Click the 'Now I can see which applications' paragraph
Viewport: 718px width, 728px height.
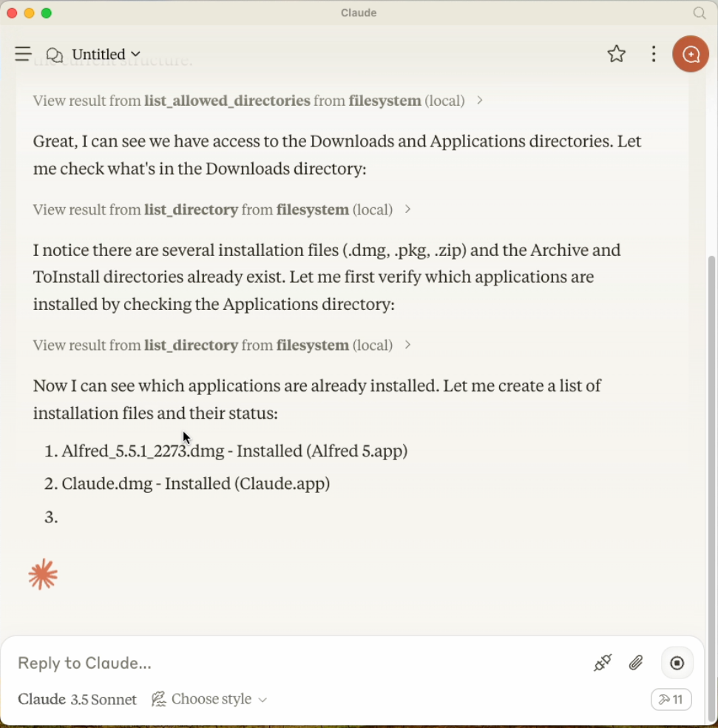point(317,400)
